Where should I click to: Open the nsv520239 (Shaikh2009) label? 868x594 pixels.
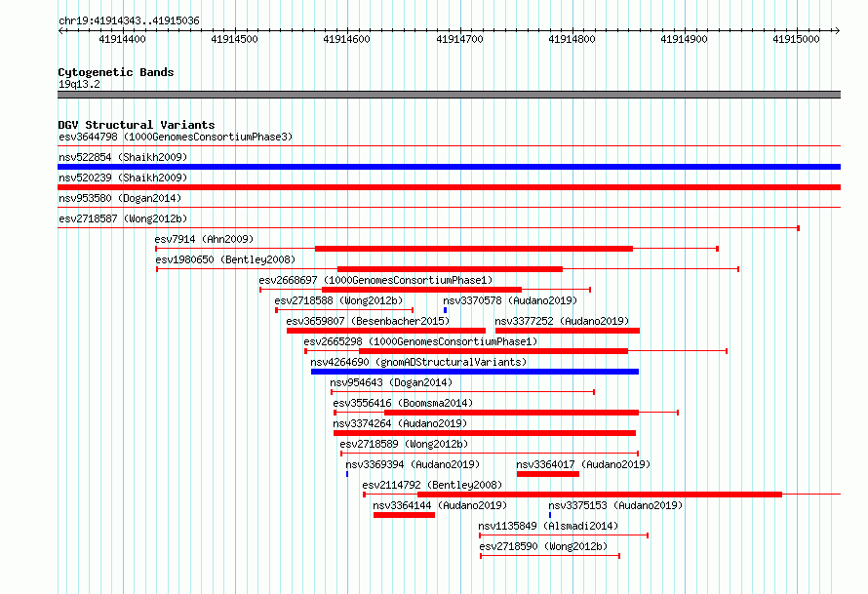click(123, 178)
